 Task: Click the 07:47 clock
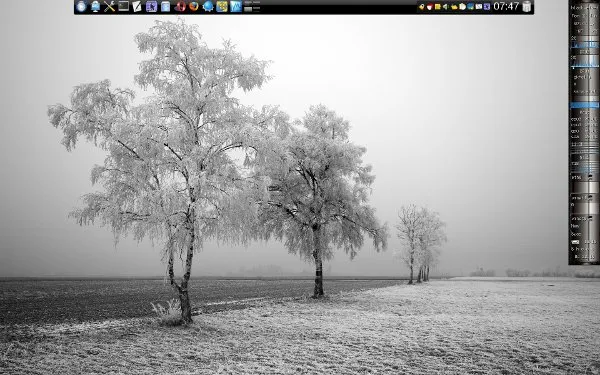click(x=506, y=6)
